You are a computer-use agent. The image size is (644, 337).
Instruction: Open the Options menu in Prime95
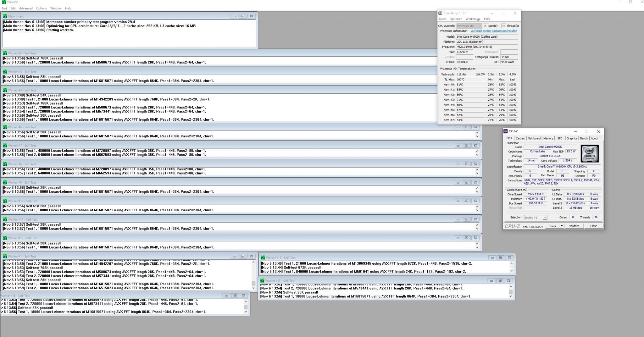pos(41,8)
